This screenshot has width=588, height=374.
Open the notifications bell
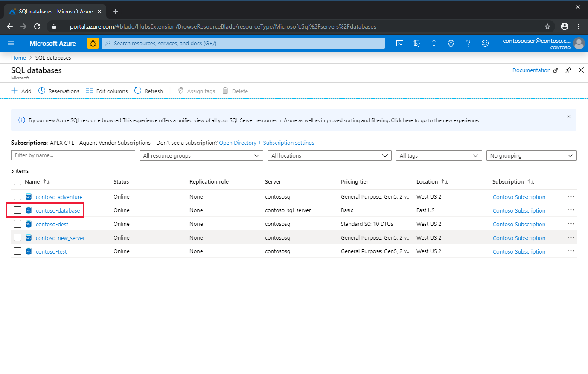434,43
